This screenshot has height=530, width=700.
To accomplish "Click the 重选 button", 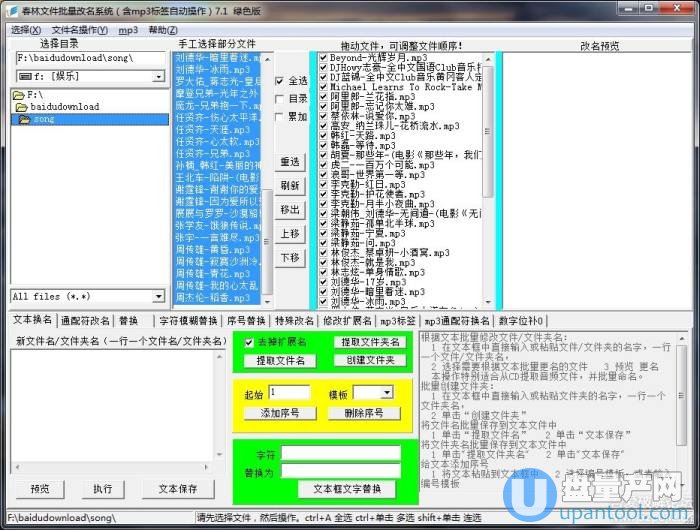I will 290,162.
